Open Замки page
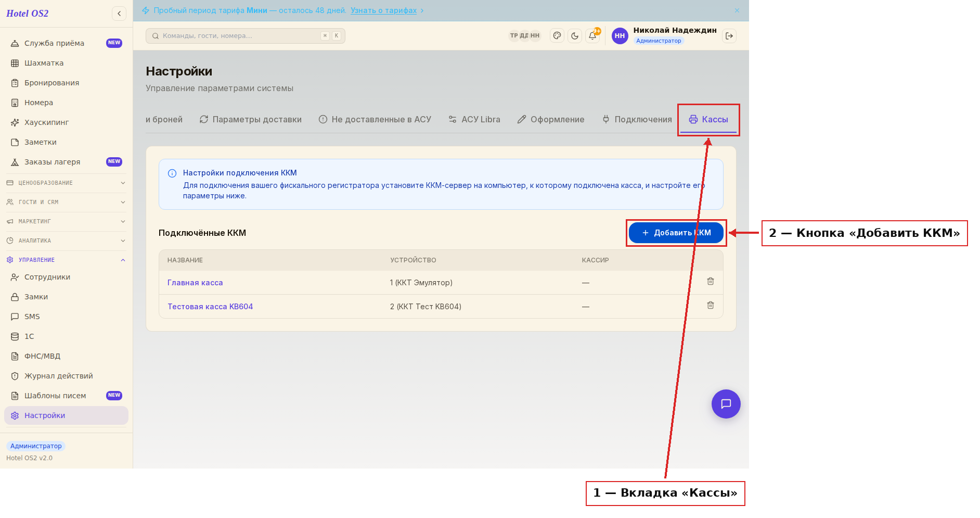This screenshot has width=980, height=518. click(x=66, y=297)
